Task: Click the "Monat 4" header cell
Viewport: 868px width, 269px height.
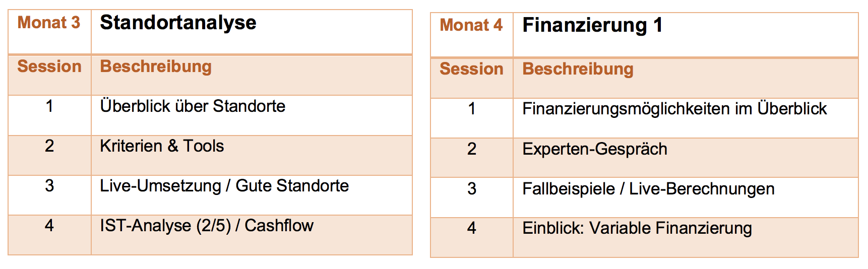Action: (471, 25)
